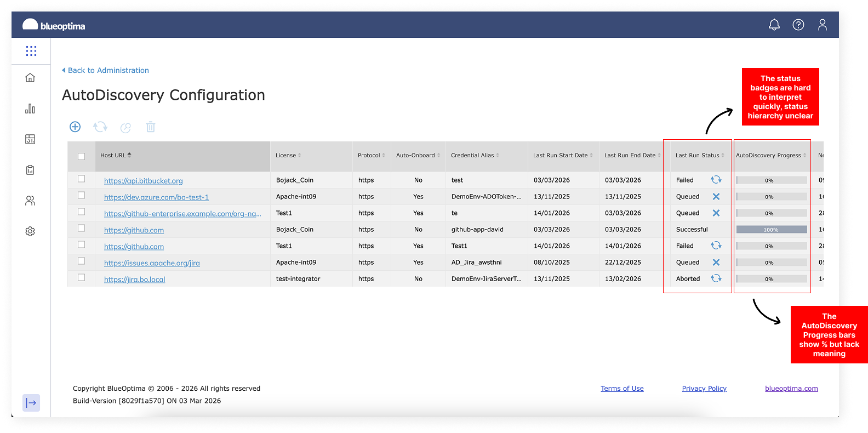Select the dev.azure.com/bo-test-1 row checkbox
The width and height of the screenshot is (868, 433).
(x=81, y=195)
